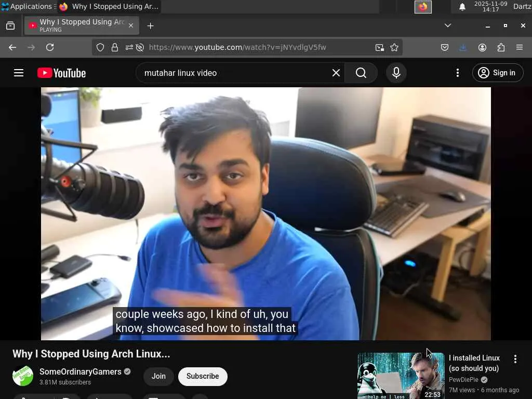This screenshot has width=532, height=399.
Task: Open the notifications bell in panel
Action: (x=462, y=7)
